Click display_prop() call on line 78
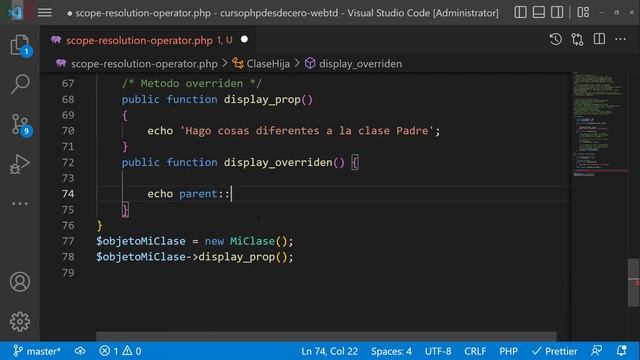The width and height of the screenshot is (640, 360). (x=242, y=257)
